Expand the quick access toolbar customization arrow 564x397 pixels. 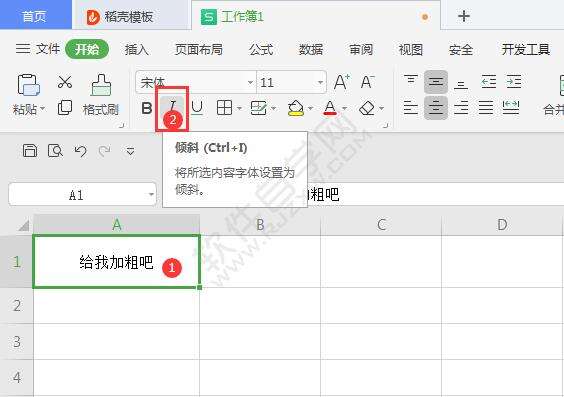pos(130,151)
